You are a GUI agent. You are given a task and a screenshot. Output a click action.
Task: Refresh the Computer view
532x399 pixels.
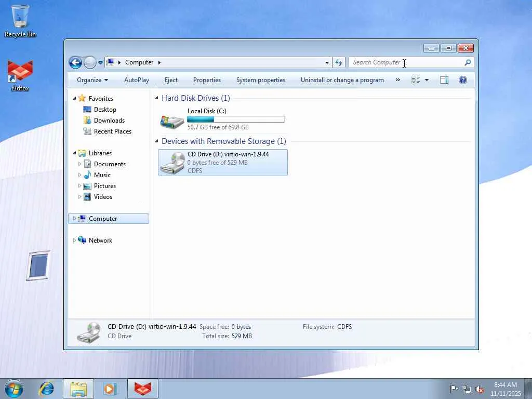point(339,62)
